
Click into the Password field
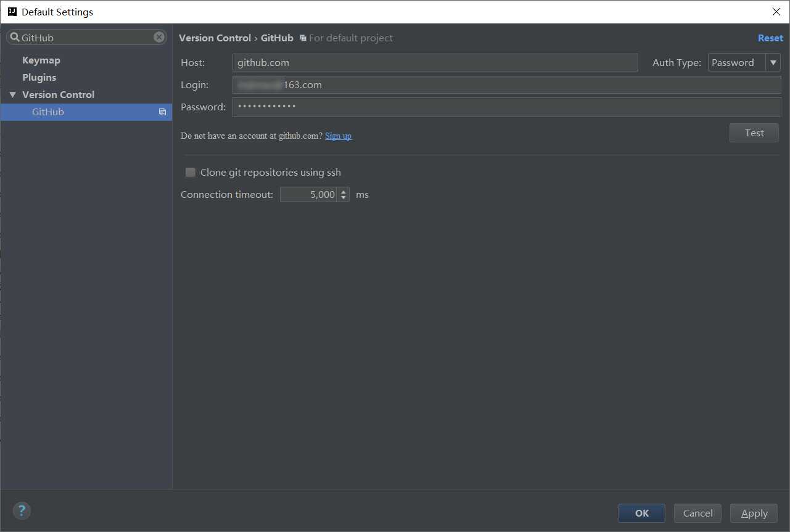[x=506, y=107]
